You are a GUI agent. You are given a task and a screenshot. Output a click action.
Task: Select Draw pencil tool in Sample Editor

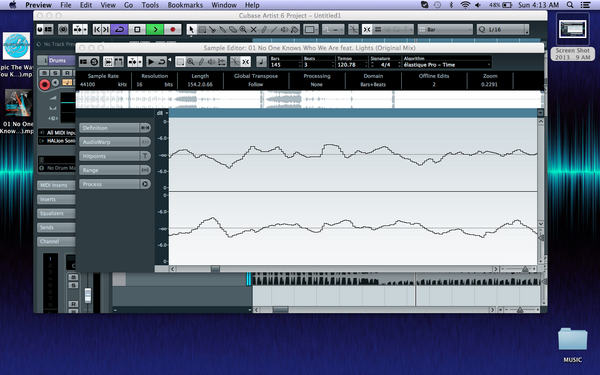(201, 62)
